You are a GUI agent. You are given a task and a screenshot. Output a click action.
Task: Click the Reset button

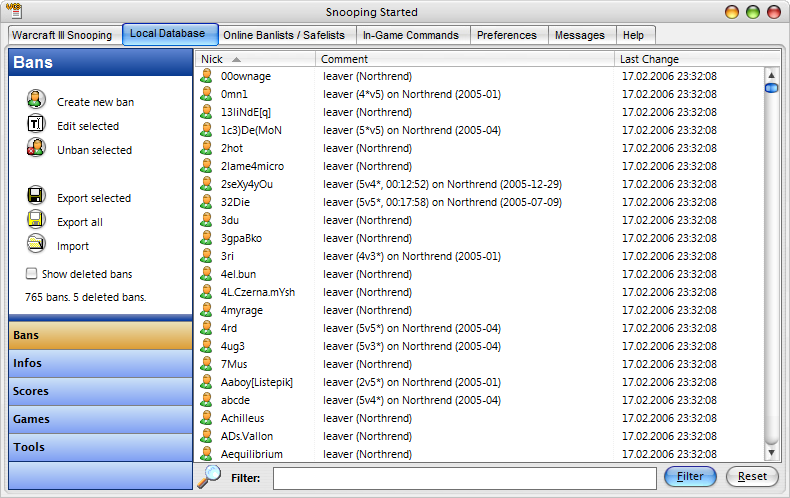(752, 476)
